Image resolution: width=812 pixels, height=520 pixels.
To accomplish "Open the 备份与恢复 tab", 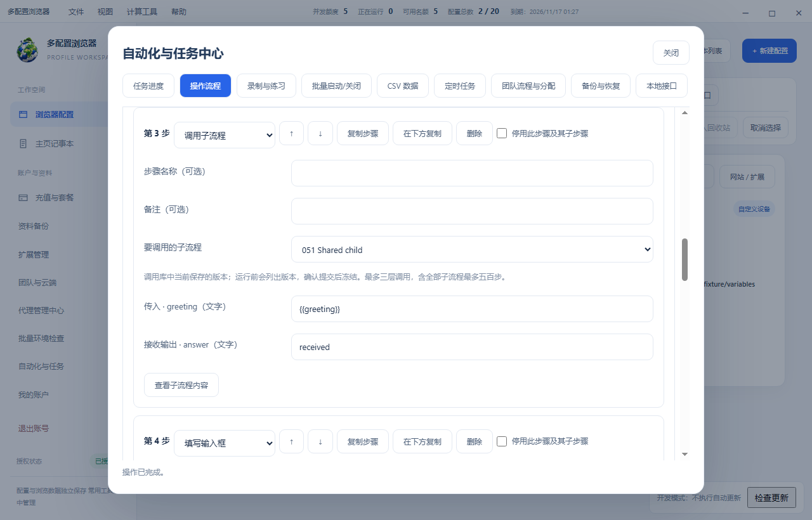I will point(601,86).
